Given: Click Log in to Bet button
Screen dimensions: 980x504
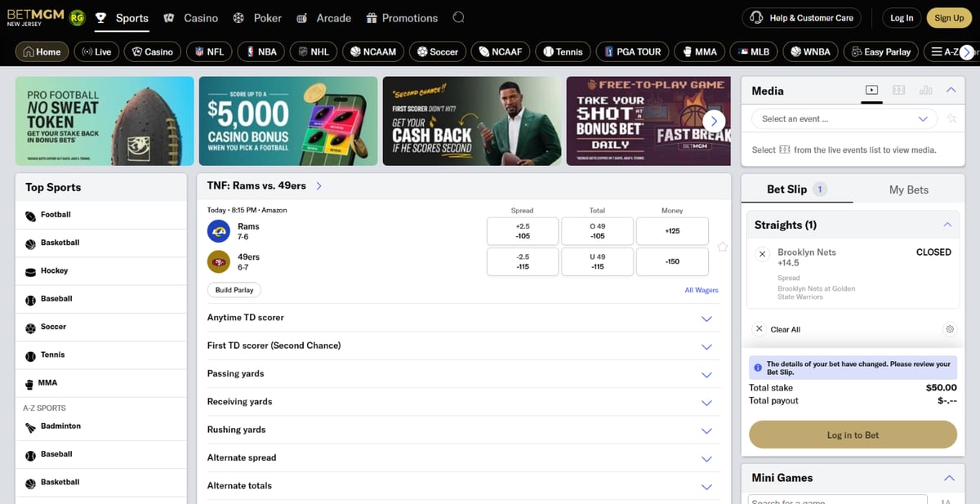Looking at the screenshot, I should (853, 435).
